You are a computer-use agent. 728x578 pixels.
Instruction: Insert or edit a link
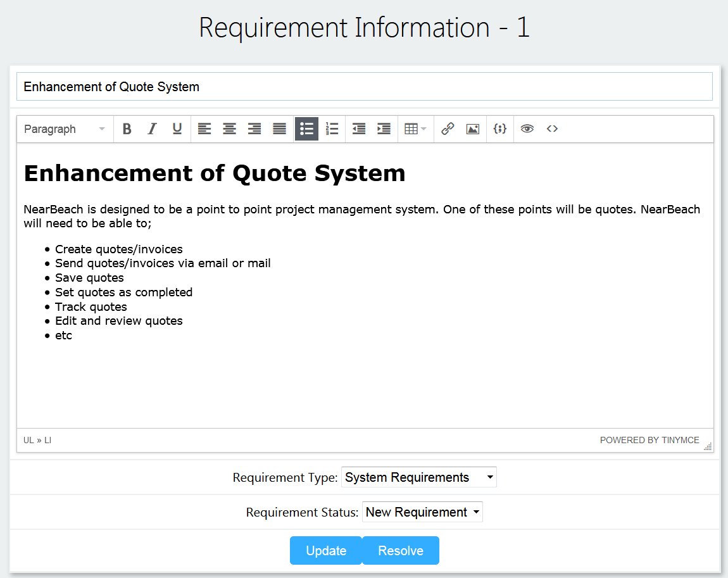click(x=448, y=129)
